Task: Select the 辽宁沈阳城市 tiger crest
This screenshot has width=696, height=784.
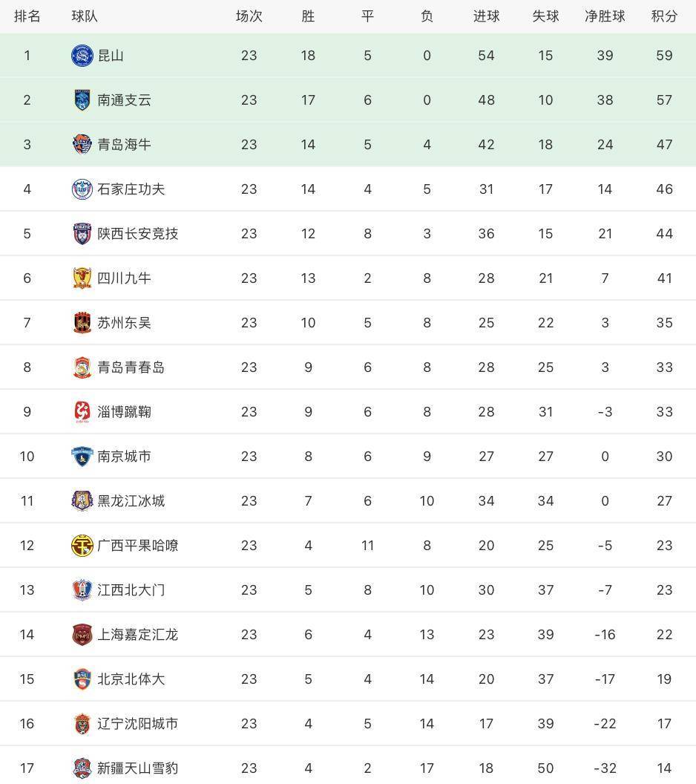Action: pyautogui.click(x=82, y=724)
